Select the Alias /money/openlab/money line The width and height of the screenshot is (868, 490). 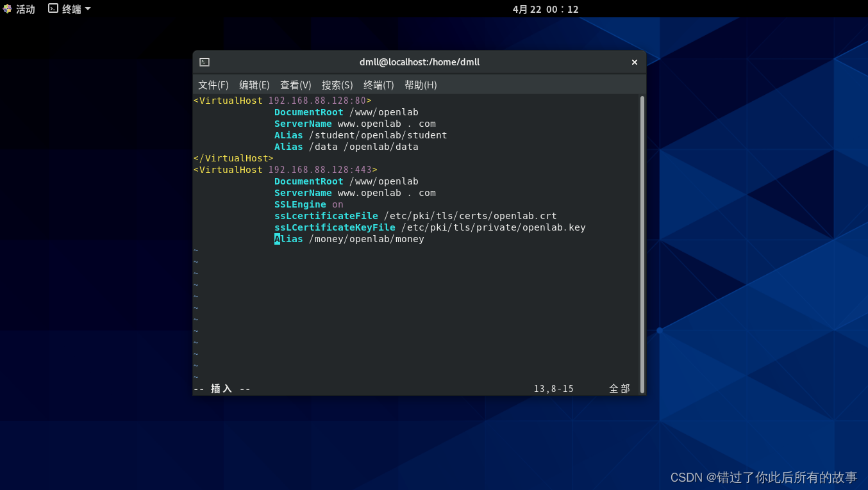click(x=349, y=238)
